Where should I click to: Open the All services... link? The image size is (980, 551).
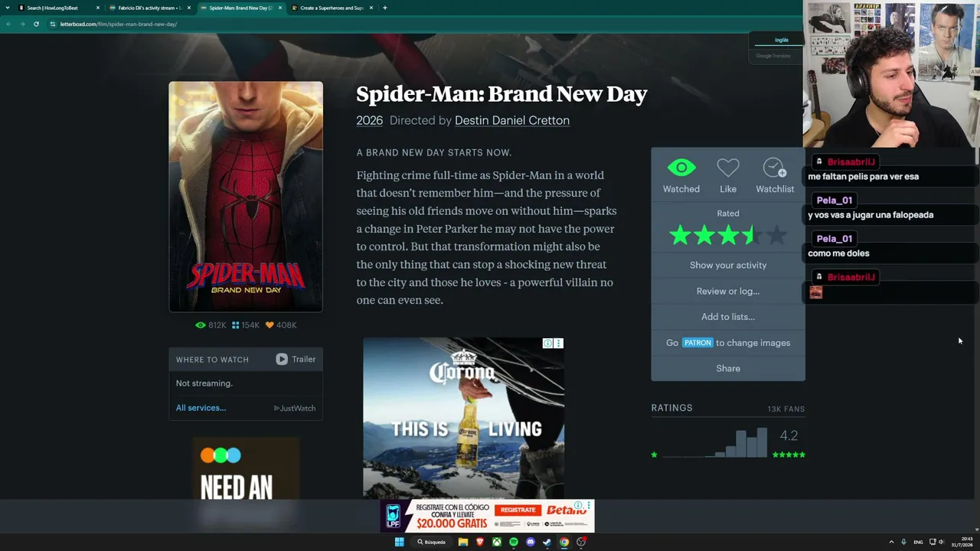[201, 408]
